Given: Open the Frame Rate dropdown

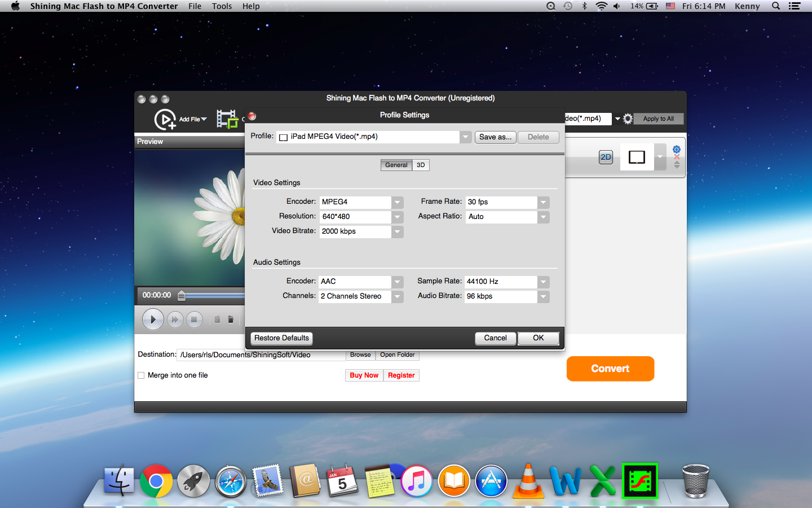Looking at the screenshot, I should (x=543, y=202).
